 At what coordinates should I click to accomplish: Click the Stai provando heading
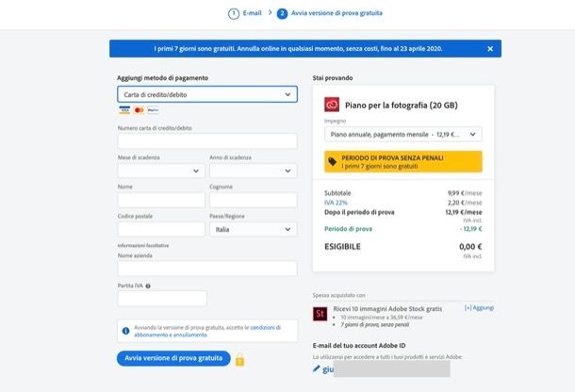point(333,77)
